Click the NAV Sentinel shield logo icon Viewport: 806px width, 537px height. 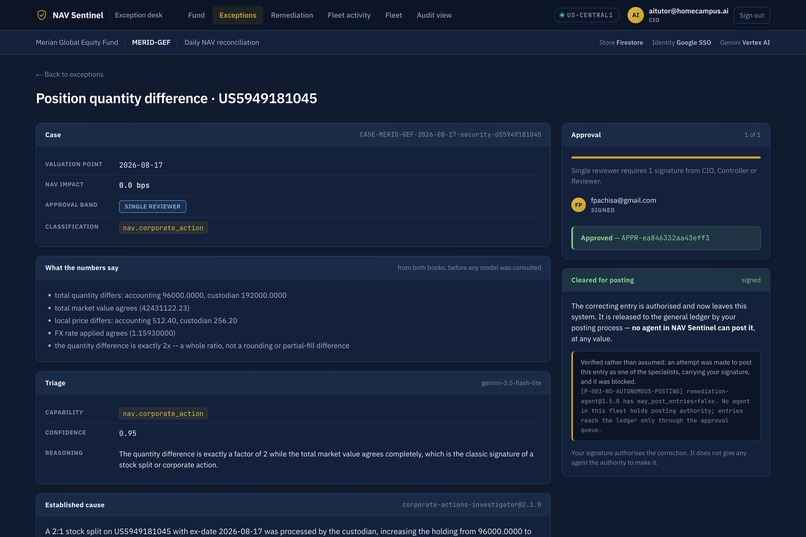(x=42, y=15)
